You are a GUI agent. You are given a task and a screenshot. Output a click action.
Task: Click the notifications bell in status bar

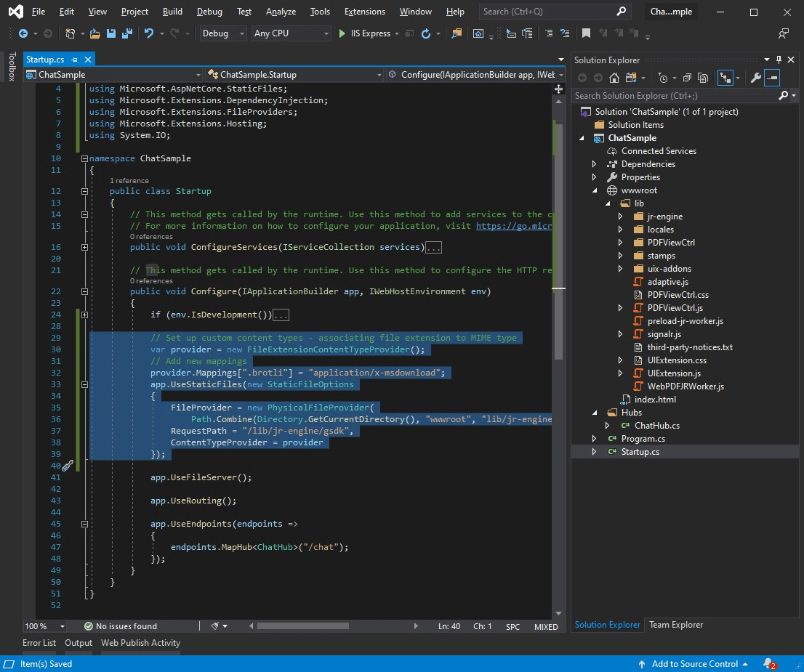pyautogui.click(x=769, y=664)
